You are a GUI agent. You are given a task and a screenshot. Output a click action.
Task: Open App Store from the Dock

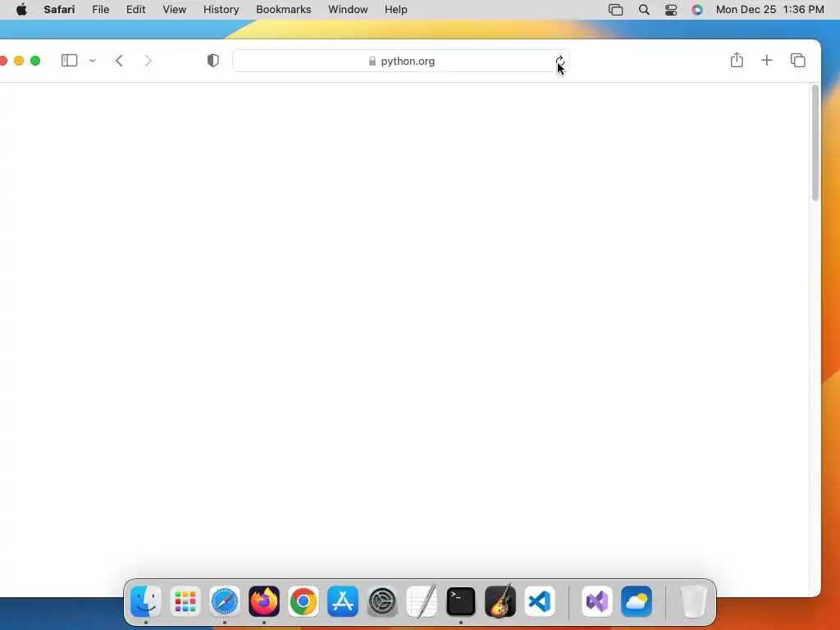click(x=343, y=601)
